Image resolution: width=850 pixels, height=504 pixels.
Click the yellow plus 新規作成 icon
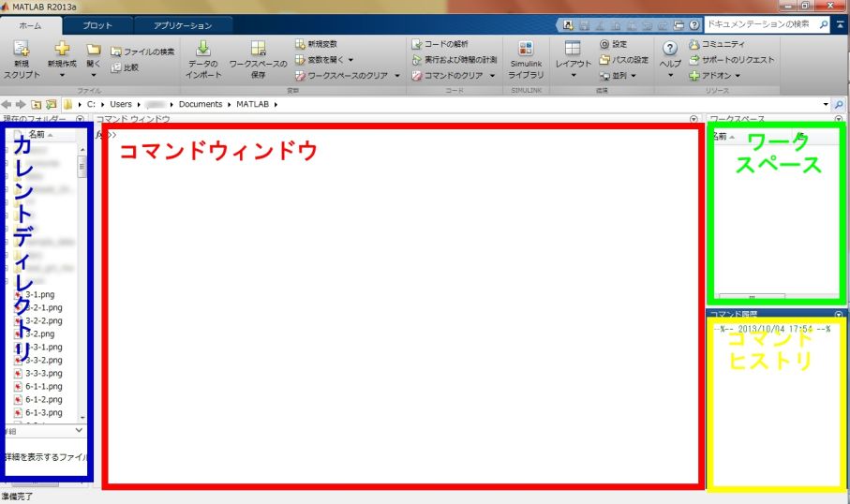62,48
